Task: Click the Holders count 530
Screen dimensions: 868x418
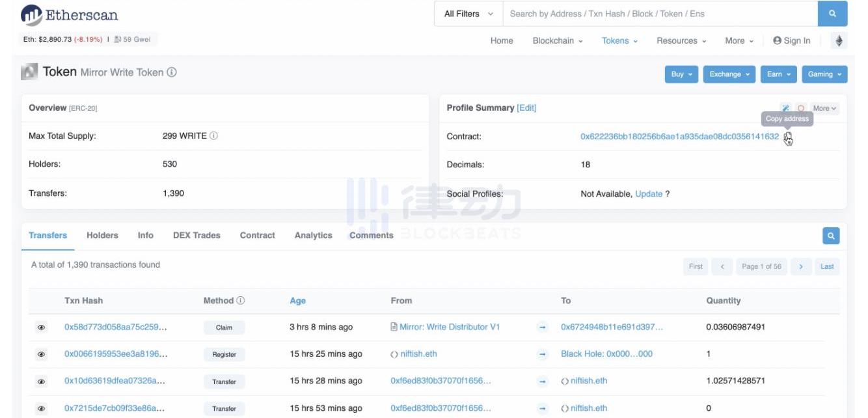Action: point(170,164)
